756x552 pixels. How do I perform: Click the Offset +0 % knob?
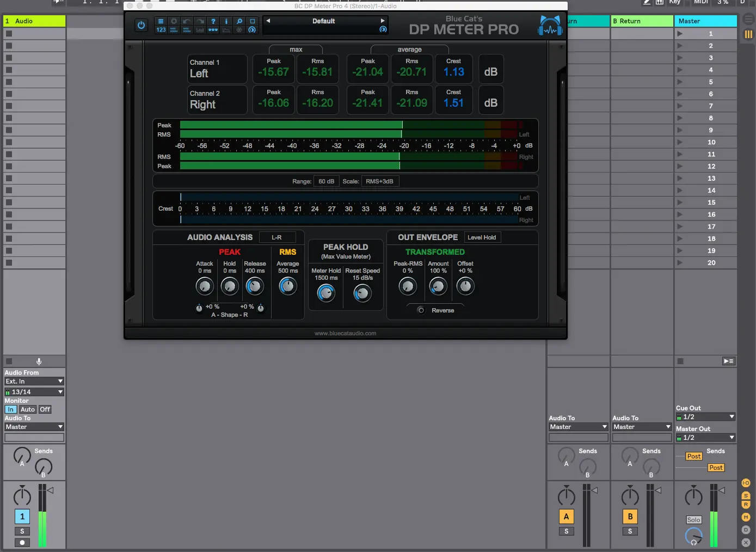(x=465, y=286)
